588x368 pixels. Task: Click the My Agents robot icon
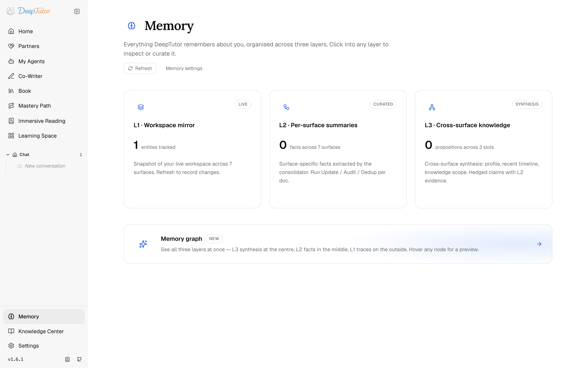point(11,61)
